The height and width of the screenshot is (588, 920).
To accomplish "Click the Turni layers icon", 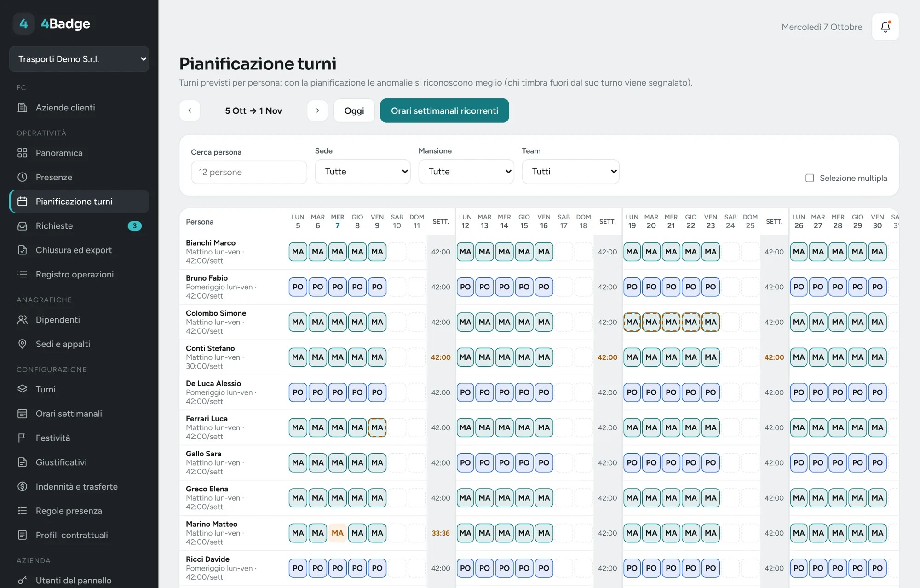I will pos(22,389).
